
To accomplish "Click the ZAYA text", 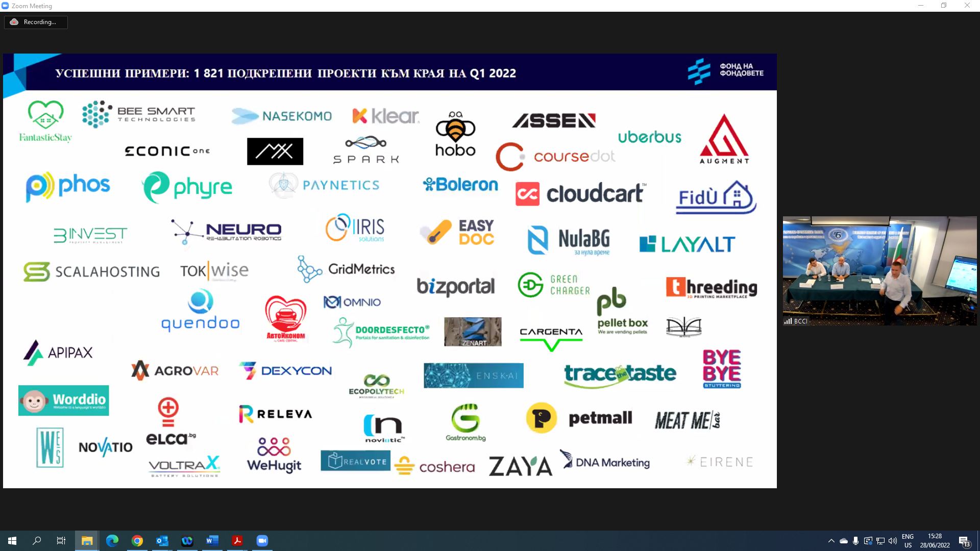I will tap(520, 466).
